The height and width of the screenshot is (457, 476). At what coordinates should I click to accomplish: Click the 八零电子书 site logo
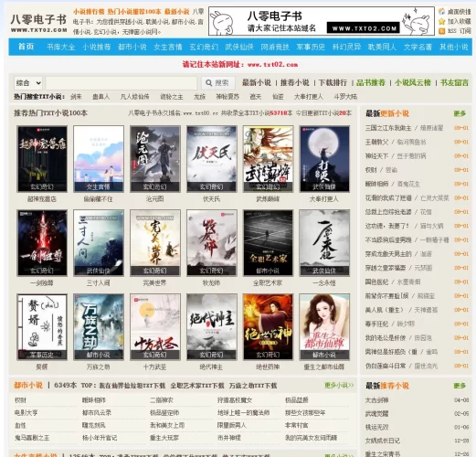click(38, 23)
